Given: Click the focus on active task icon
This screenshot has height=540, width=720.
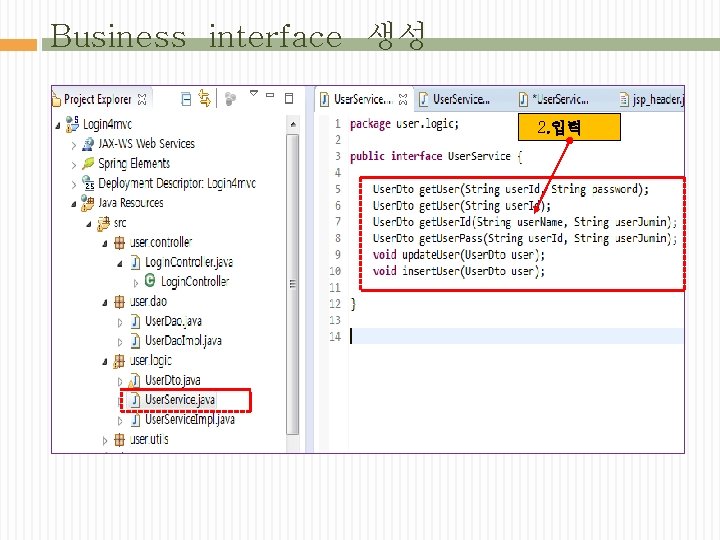Looking at the screenshot, I should coord(230,99).
